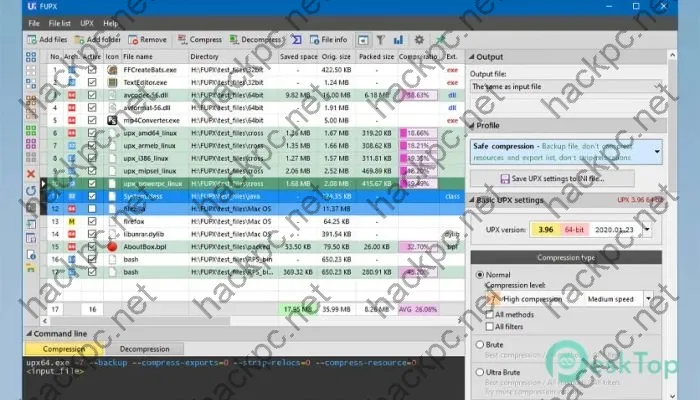Viewport: 700px width, 400px height.
Task: Open the File info toolbar button
Action: 328,40
